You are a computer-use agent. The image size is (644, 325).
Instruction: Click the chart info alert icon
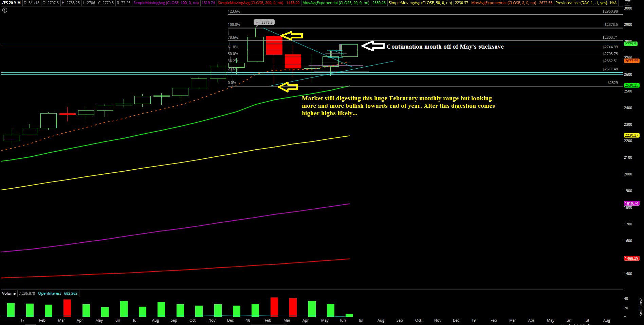pos(5,10)
